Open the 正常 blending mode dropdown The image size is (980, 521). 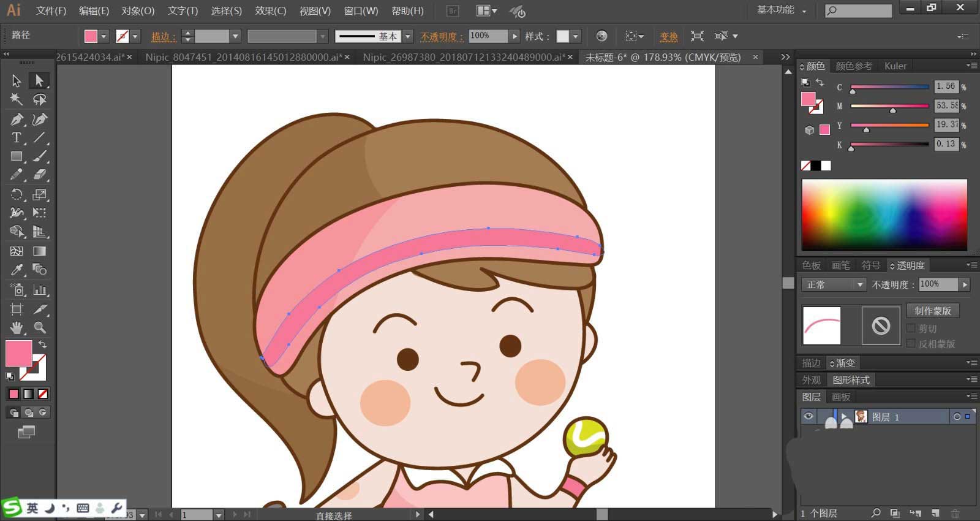click(x=834, y=284)
